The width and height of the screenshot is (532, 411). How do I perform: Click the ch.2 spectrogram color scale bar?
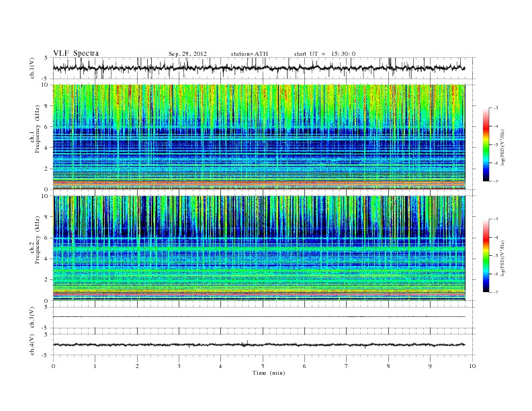[486, 255]
